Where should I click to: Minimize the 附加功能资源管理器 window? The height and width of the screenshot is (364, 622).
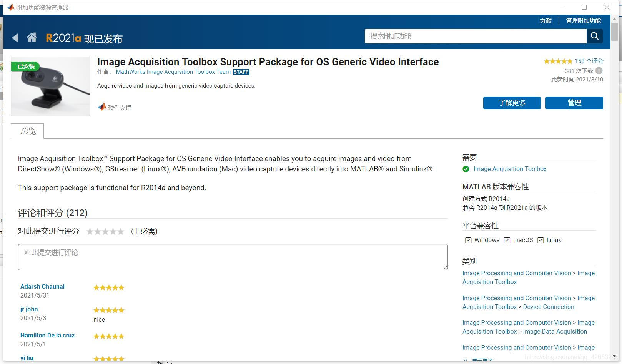562,7
